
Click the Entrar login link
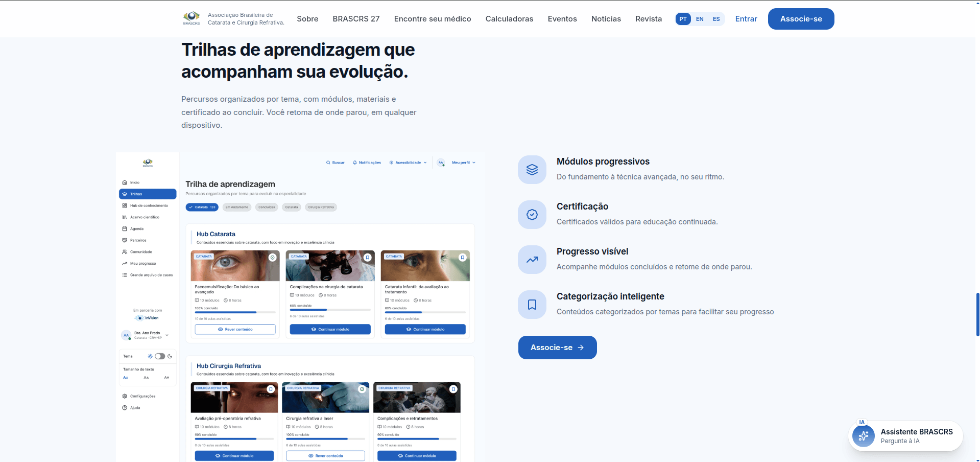tap(746, 19)
